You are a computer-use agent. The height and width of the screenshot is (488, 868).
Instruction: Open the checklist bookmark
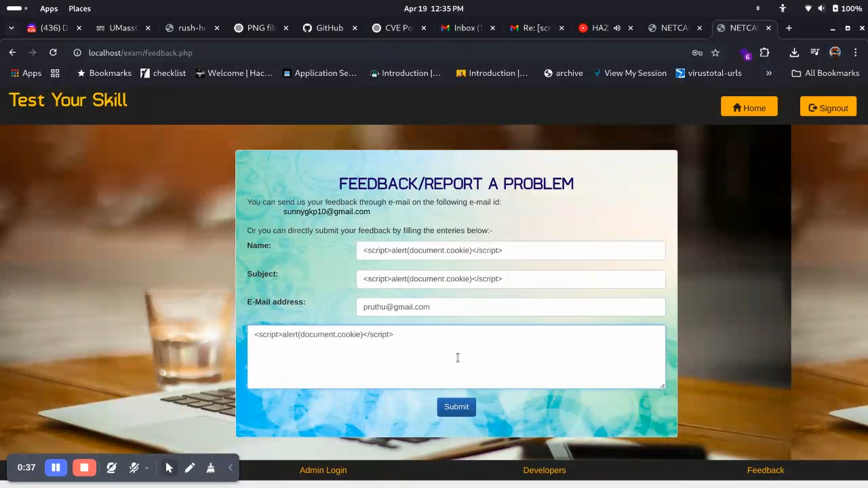(x=163, y=73)
